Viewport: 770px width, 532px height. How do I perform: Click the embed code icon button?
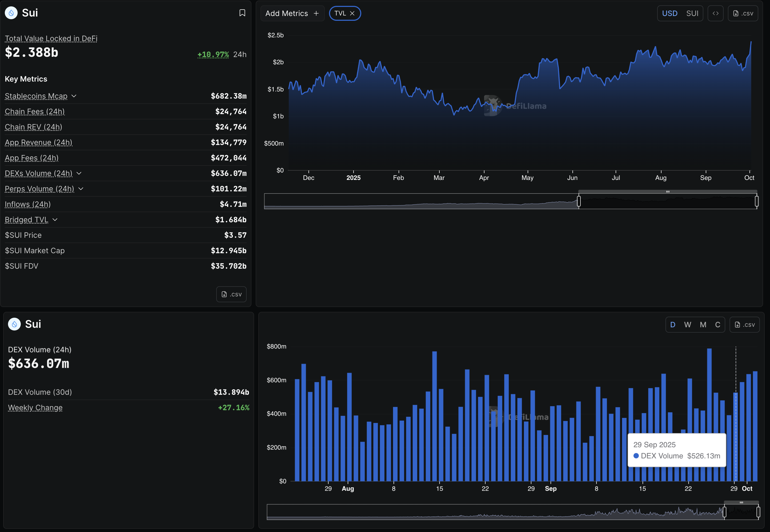pos(715,13)
